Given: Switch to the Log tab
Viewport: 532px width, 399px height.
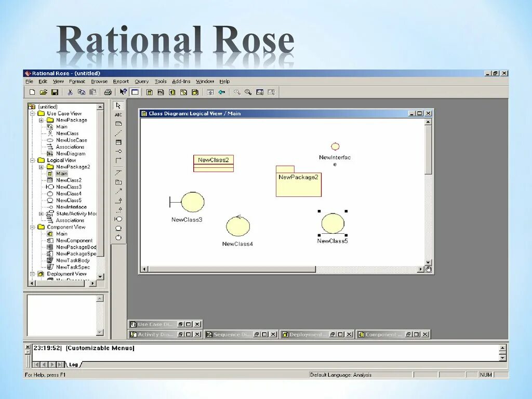Looking at the screenshot, I should 73,365.
